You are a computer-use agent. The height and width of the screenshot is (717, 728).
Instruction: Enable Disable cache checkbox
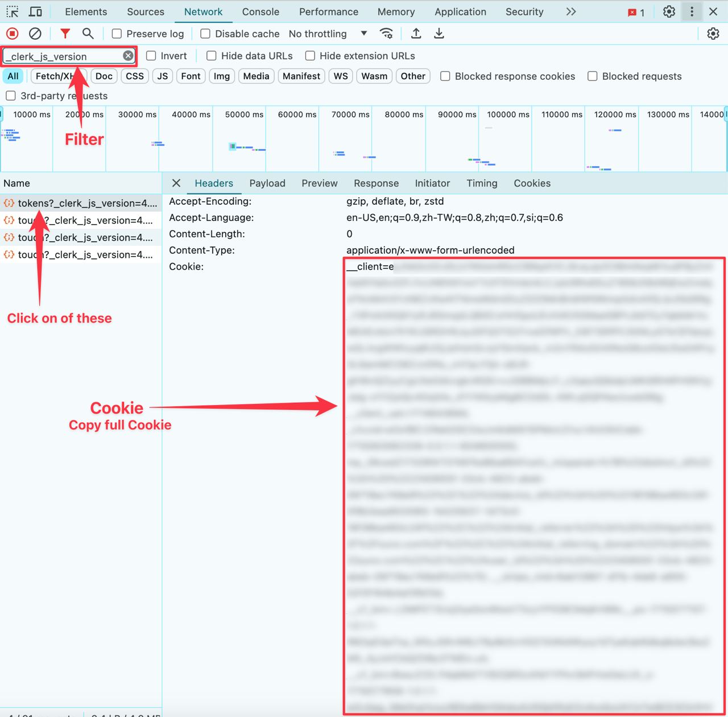pos(205,34)
